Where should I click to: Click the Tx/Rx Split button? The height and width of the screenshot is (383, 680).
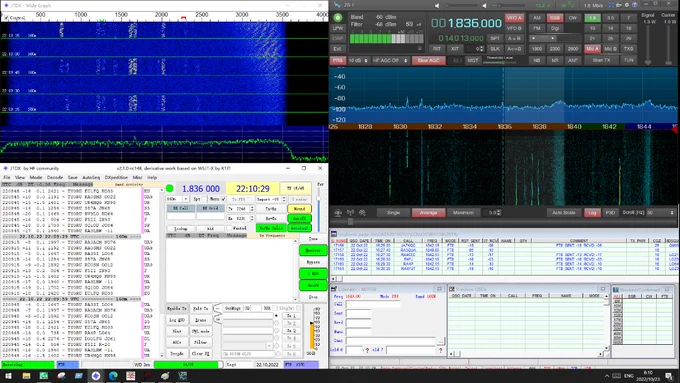pos(271,228)
